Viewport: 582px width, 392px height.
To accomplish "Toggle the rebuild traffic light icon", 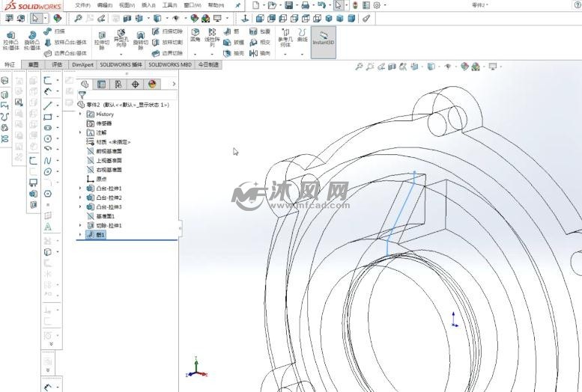I will click(354, 5).
